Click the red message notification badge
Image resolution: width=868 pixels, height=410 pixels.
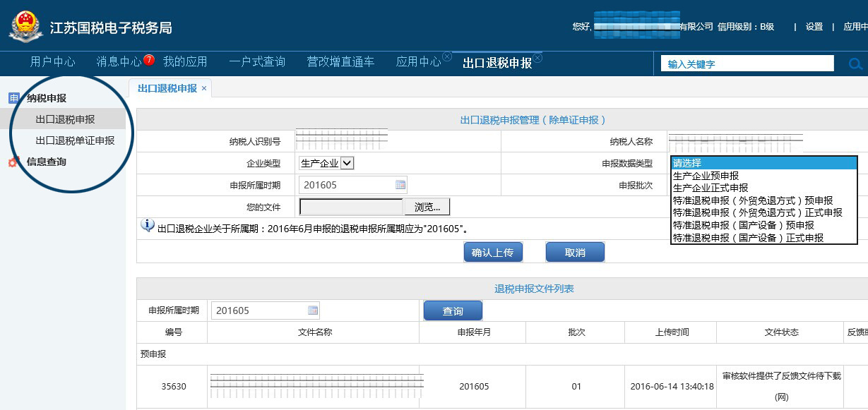(149, 60)
